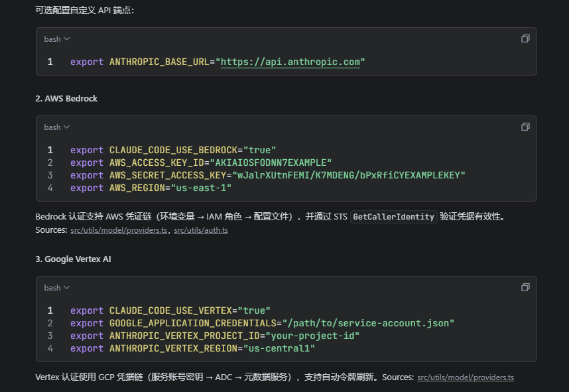Open bash language dropdown in first code block
The image size is (569, 392).
(x=56, y=39)
